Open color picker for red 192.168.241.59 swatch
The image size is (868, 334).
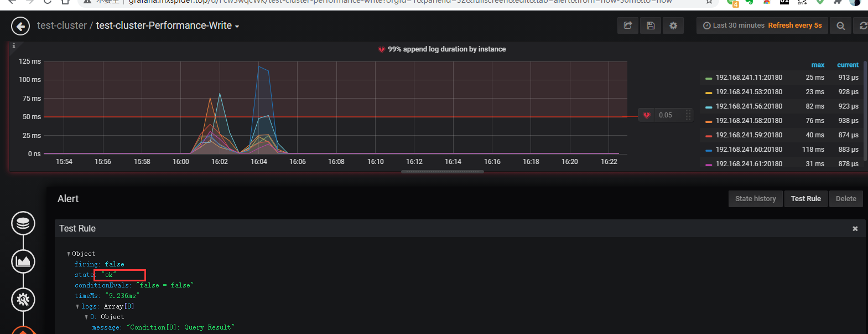(709, 136)
